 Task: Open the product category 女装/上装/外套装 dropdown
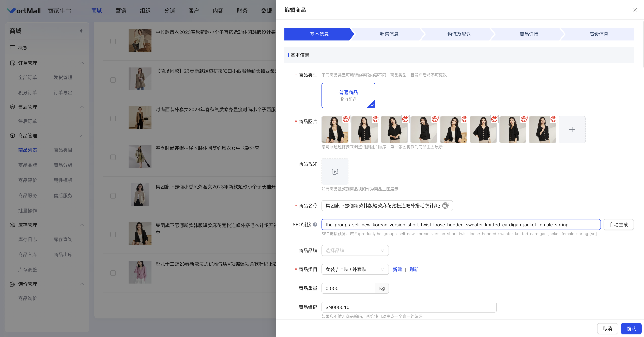(x=355, y=270)
